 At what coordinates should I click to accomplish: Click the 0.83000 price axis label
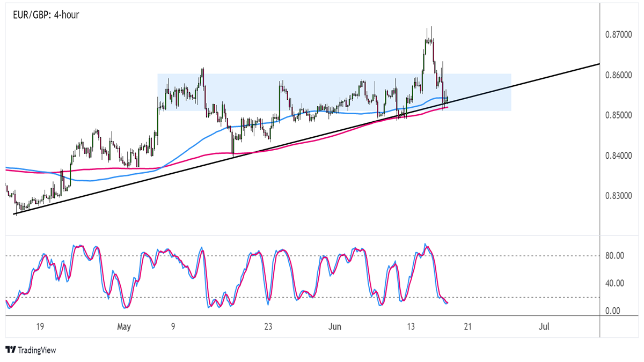(x=618, y=196)
